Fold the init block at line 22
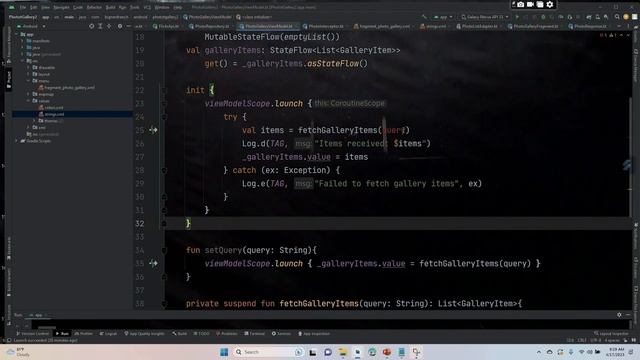Screen dimensions: 640x360 [x=164, y=90]
